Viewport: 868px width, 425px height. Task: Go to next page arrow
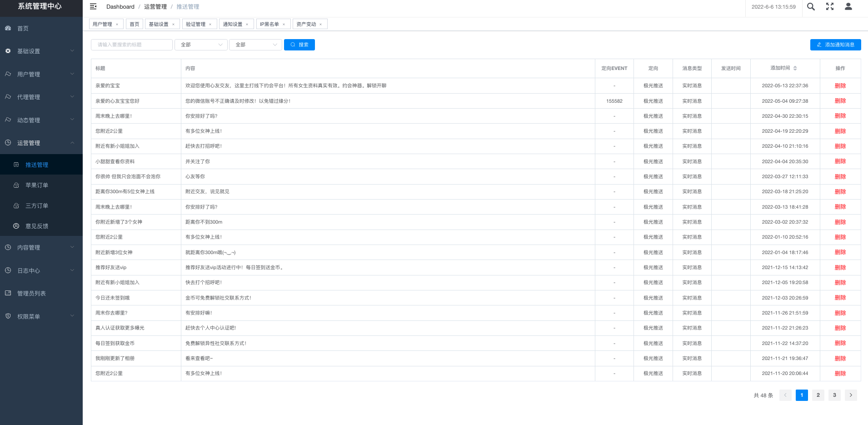point(851,395)
